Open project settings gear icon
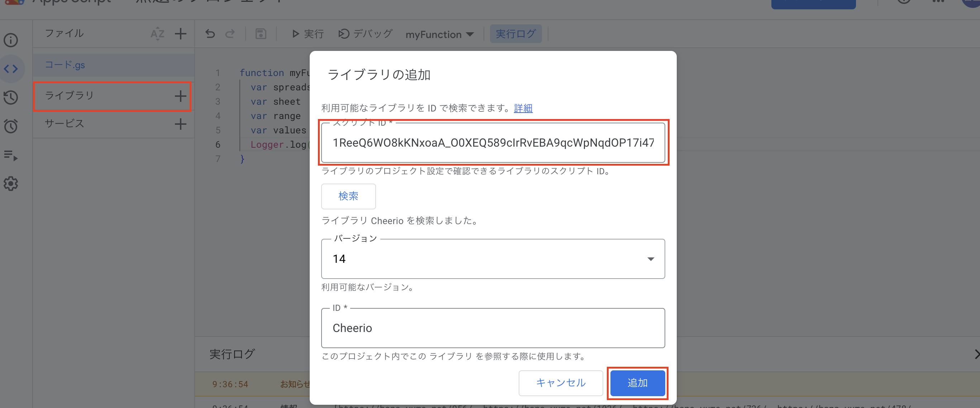The image size is (980, 408). 11,184
